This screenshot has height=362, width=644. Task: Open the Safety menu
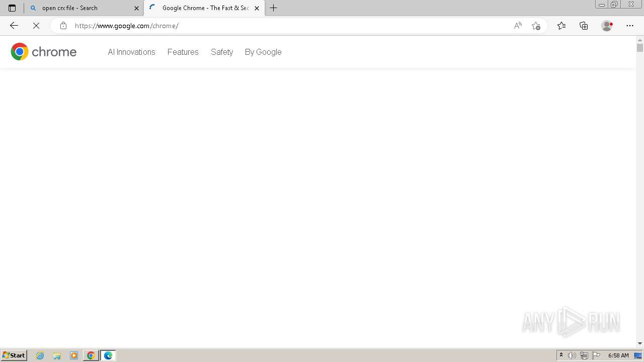[x=222, y=52]
